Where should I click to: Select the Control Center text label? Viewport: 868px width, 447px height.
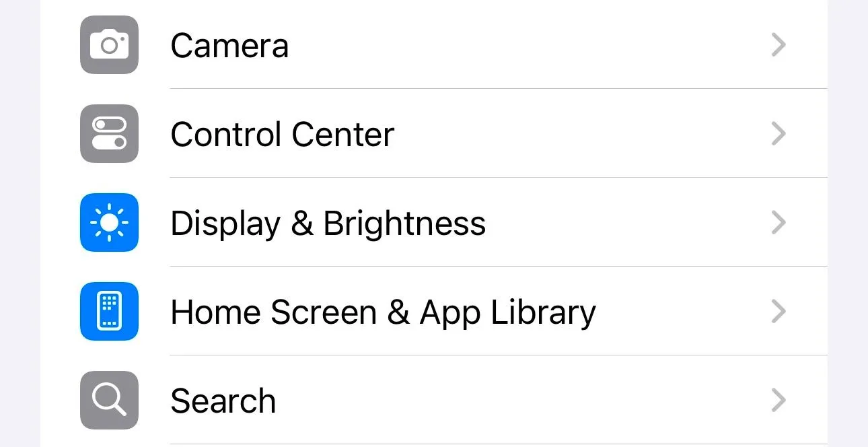[x=282, y=135]
